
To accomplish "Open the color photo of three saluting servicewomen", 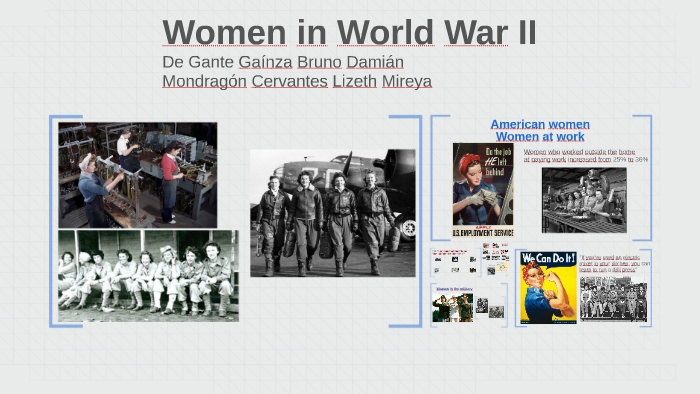I will tap(453, 307).
